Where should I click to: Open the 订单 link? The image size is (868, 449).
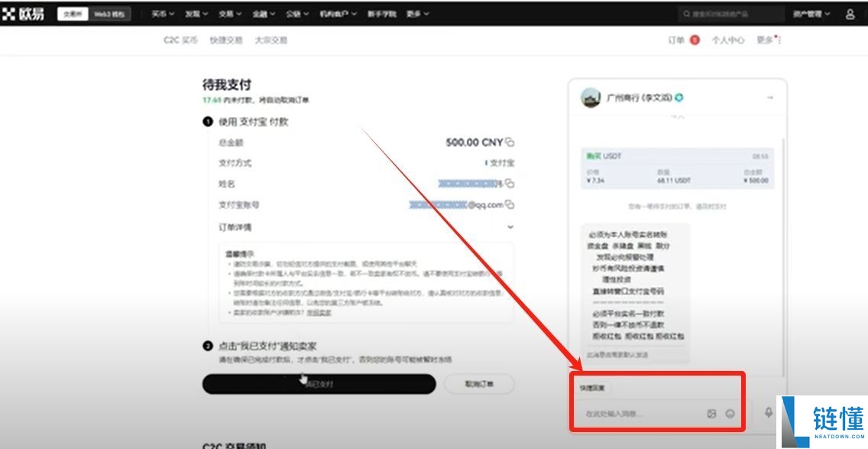676,40
